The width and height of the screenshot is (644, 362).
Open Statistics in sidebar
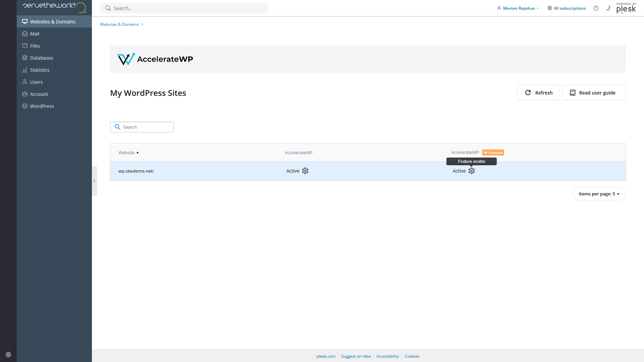coord(54,70)
